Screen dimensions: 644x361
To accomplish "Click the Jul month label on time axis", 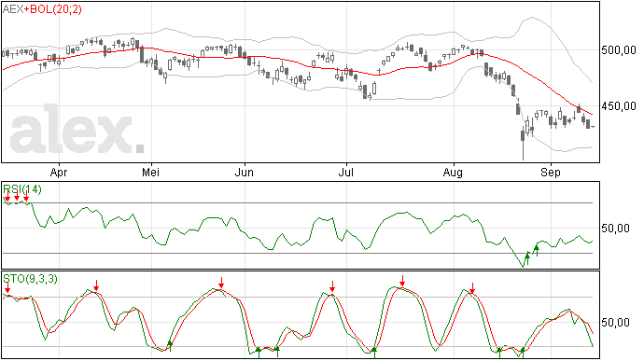I will click(346, 173).
